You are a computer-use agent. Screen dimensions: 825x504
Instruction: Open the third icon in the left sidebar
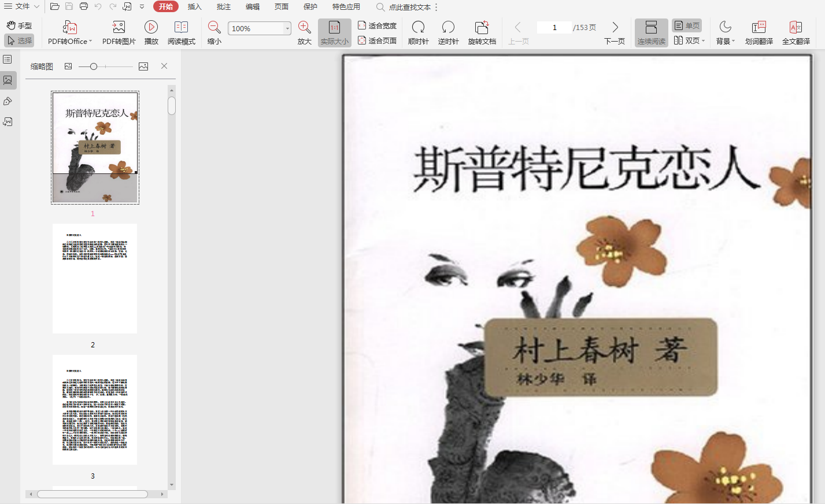[x=8, y=101]
